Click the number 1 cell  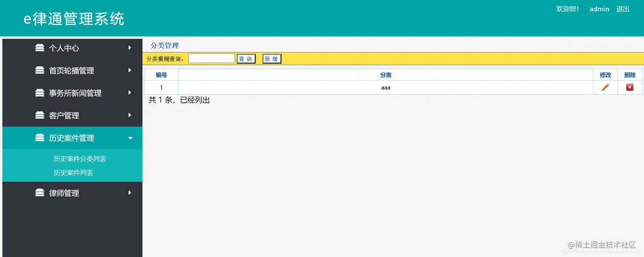point(161,87)
